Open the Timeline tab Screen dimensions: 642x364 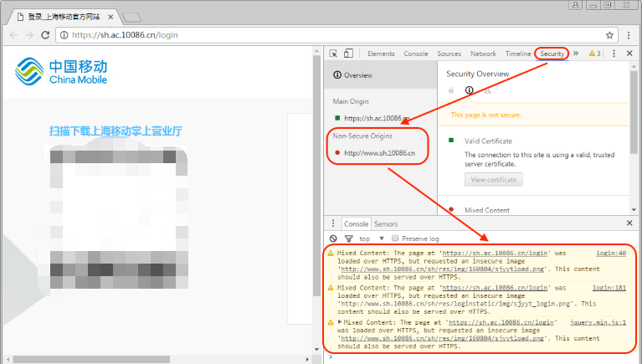tap(518, 54)
